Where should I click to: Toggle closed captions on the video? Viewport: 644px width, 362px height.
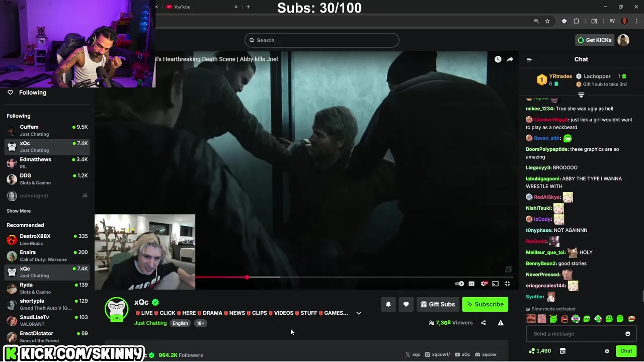[x=471, y=284]
